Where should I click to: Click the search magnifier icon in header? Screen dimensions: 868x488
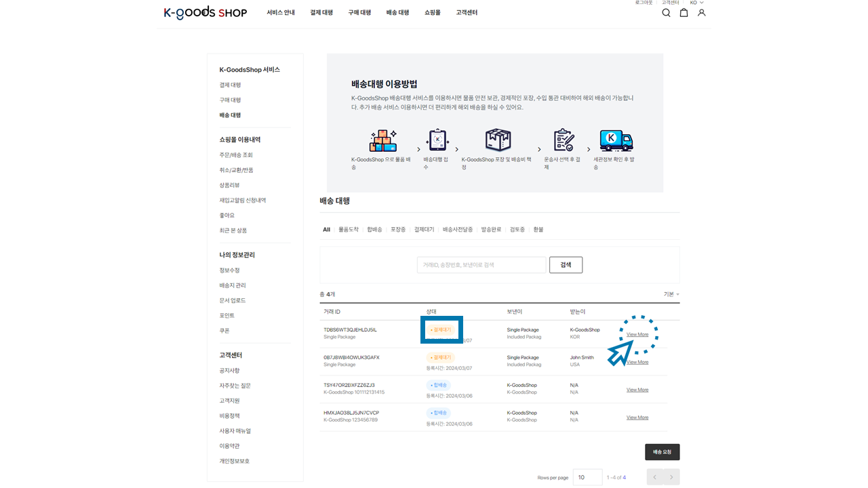click(666, 13)
